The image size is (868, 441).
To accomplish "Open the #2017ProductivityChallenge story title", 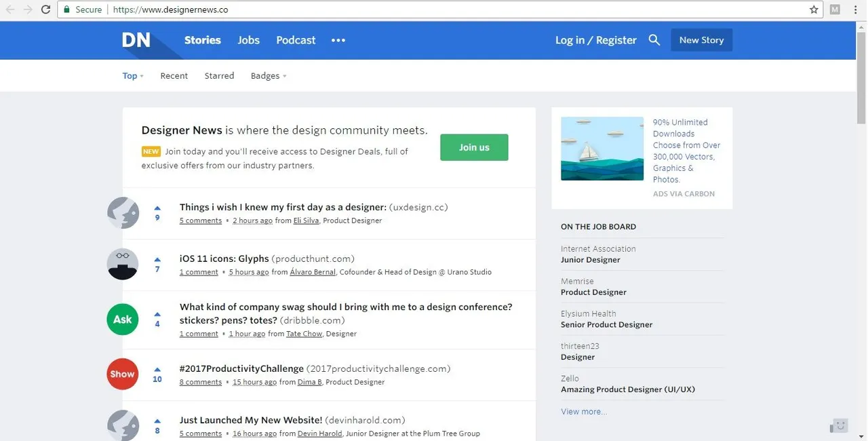I will (241, 368).
